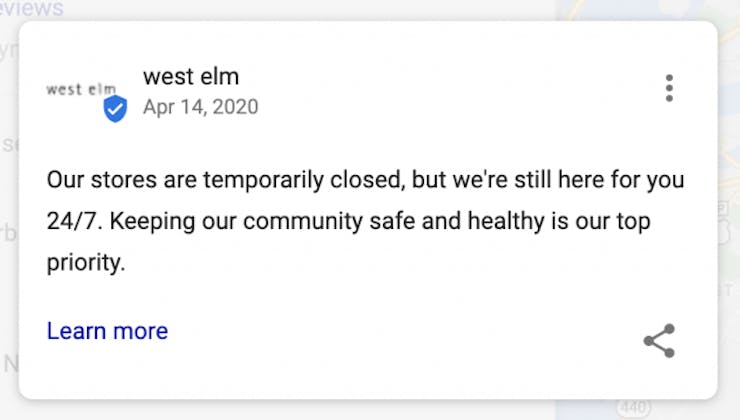The height and width of the screenshot is (420, 740).
Task: Click the faded 'N' text behind the card
Action: pos(11,363)
